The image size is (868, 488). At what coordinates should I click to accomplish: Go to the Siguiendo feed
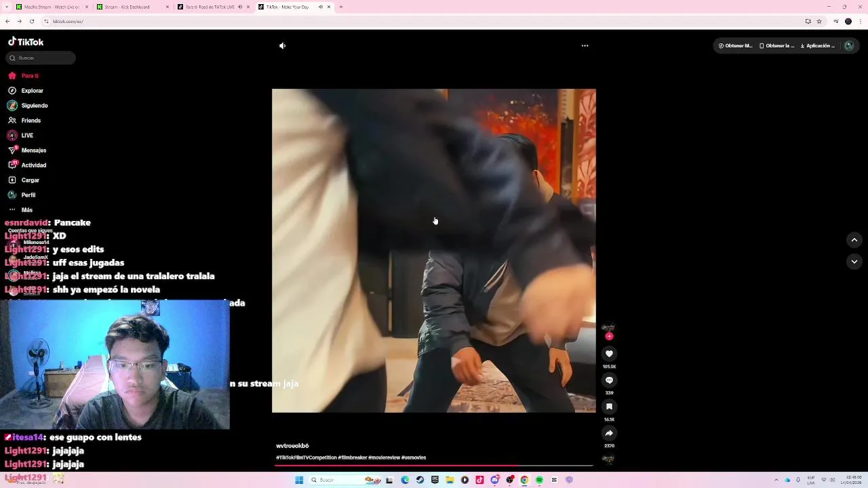[x=27, y=106]
